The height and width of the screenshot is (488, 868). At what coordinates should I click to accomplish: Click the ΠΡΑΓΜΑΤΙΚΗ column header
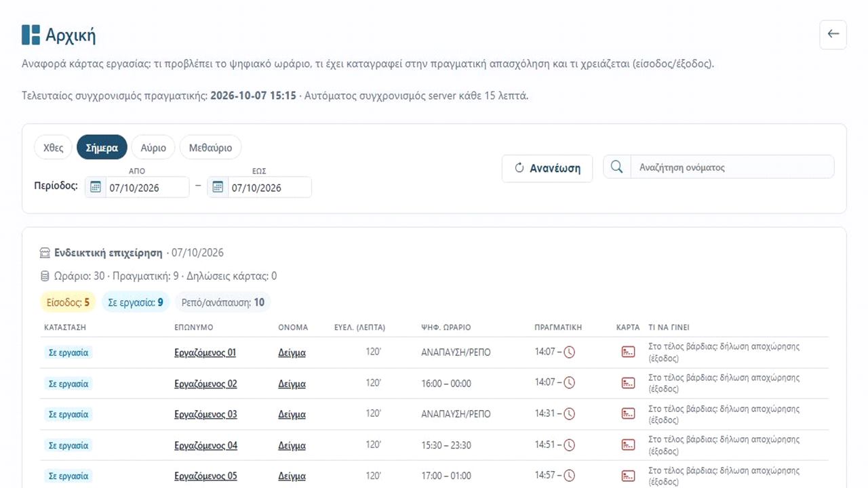pos(558,327)
